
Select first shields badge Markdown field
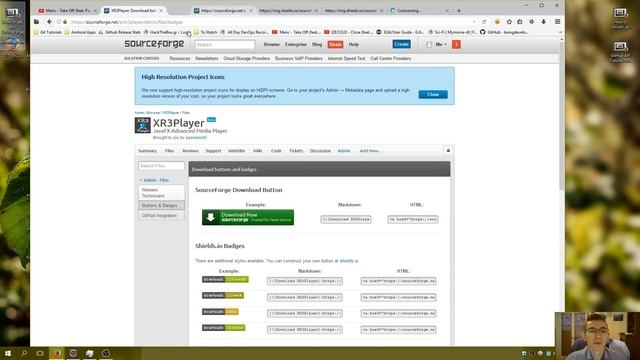pos(304,281)
